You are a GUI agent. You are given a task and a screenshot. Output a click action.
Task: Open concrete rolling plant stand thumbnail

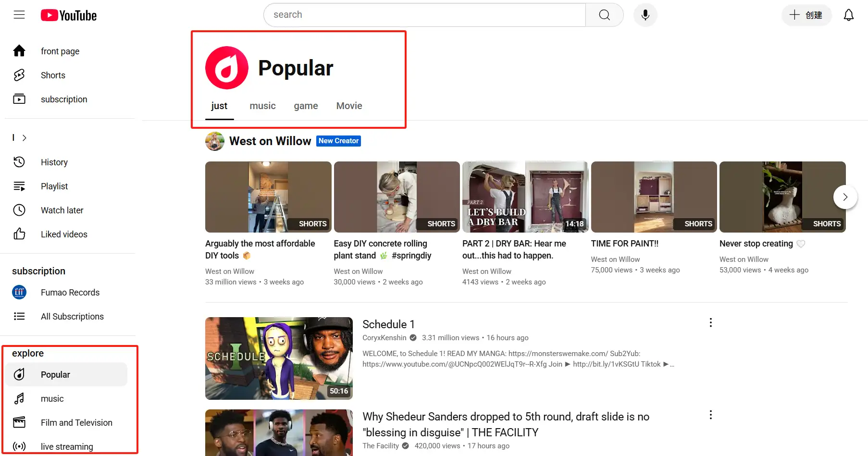coord(397,197)
